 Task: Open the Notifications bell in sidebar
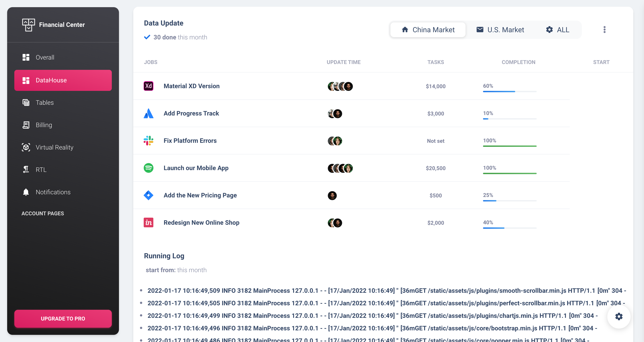(26, 192)
